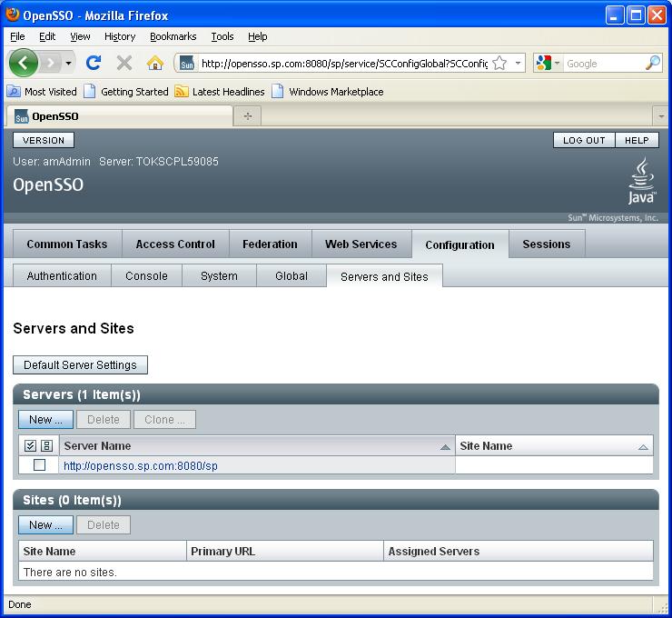Open the address bar URL history dropdown
The width and height of the screenshot is (672, 618).
518,64
